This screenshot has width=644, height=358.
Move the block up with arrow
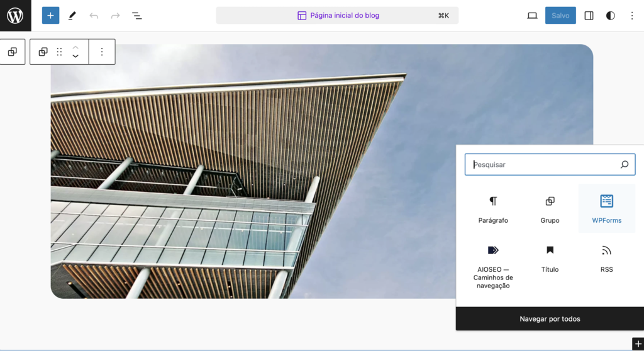pos(75,47)
